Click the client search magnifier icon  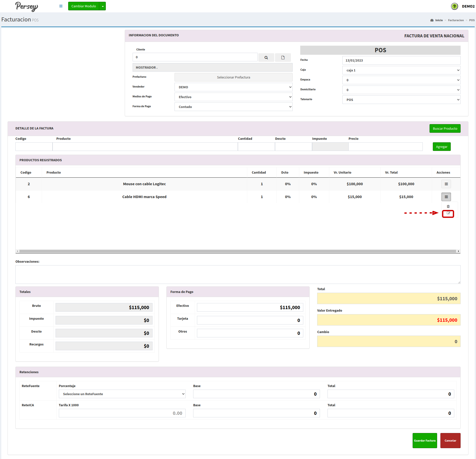(x=266, y=58)
